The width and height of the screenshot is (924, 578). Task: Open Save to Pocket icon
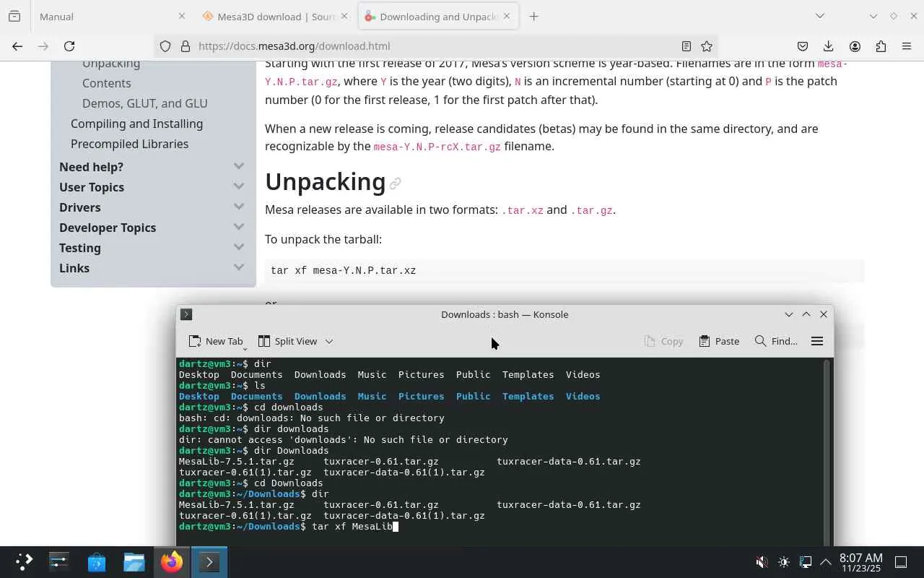[803, 46]
